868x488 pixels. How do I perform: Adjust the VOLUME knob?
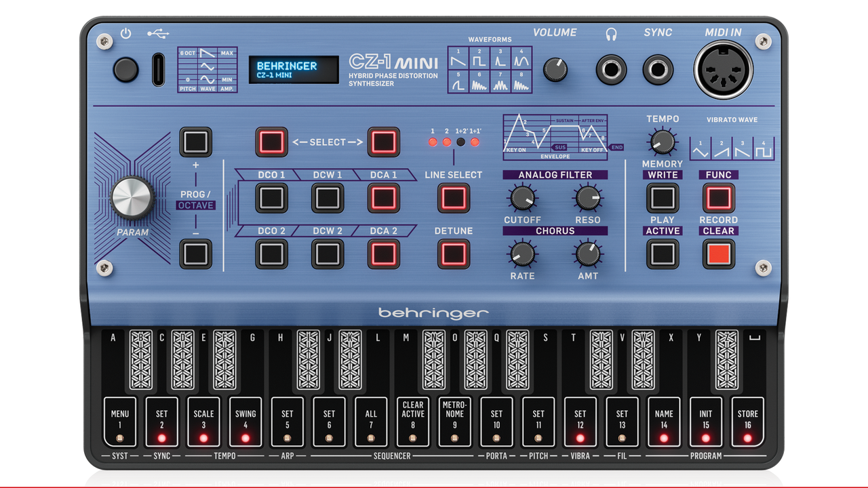[x=555, y=69]
